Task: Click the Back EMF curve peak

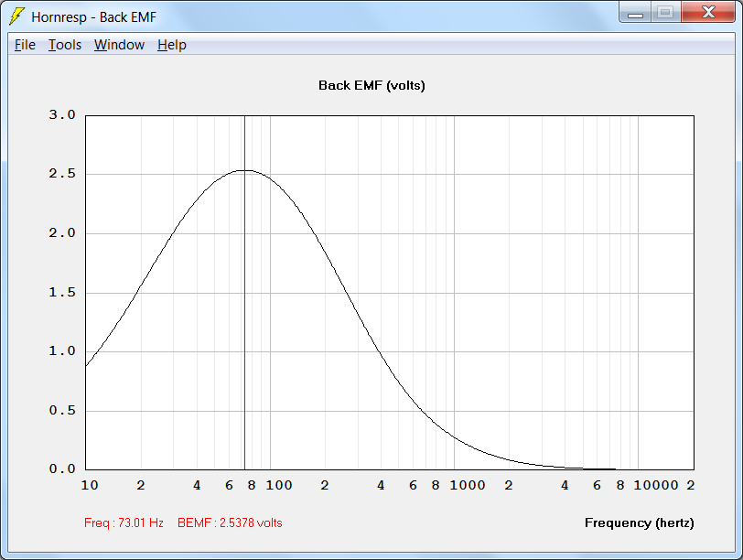Action: click(245, 170)
